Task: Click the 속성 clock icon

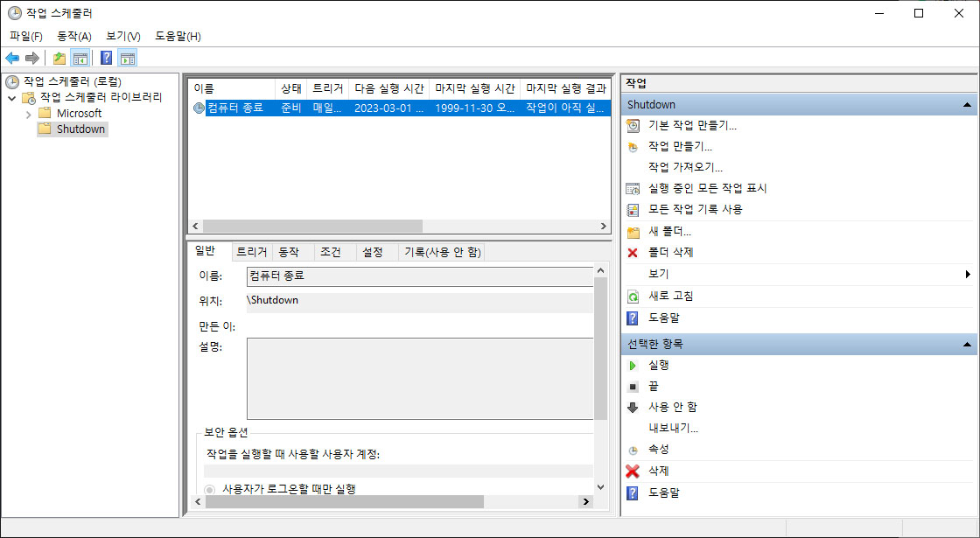Action: click(x=633, y=450)
